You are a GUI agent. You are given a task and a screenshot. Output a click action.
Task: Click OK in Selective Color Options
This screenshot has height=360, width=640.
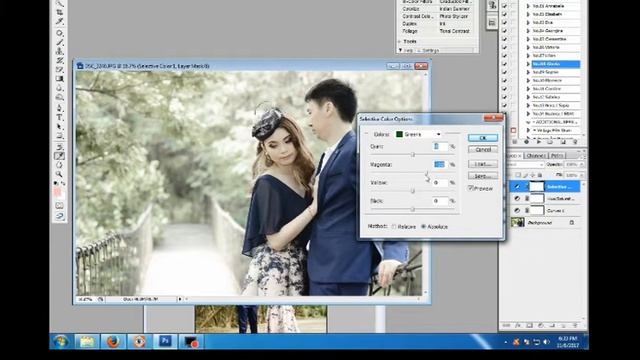483,138
